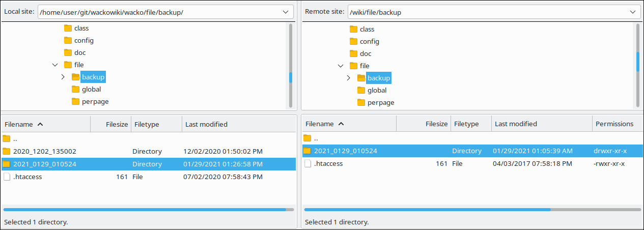This screenshot has width=644, height=230.
Task: Click the remote tree vertical scrollbar
Action: click(637, 62)
